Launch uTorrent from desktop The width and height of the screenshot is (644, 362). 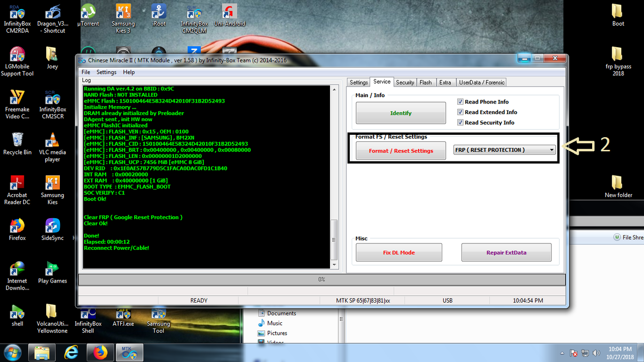pyautogui.click(x=88, y=16)
